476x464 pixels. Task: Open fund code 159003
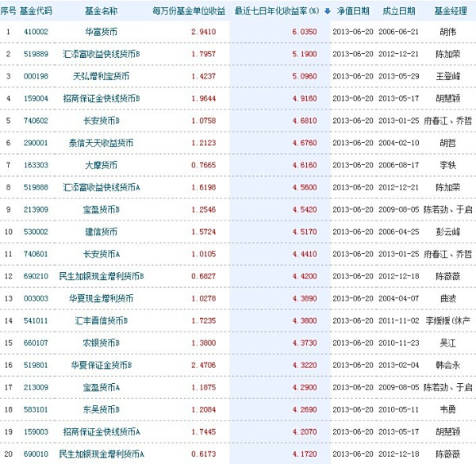pos(36,431)
